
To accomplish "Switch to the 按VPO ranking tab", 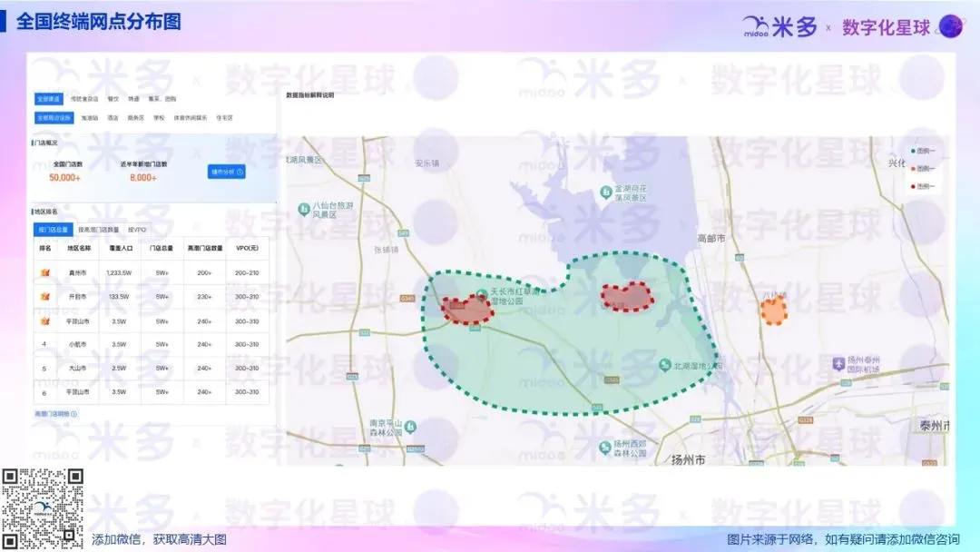I will click(x=137, y=230).
